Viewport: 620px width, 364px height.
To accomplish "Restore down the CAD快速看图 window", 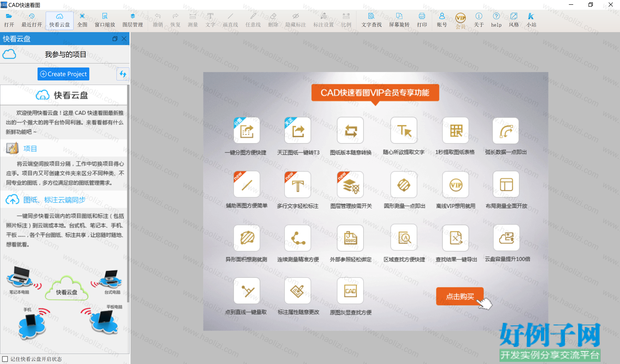I will [x=590, y=5].
